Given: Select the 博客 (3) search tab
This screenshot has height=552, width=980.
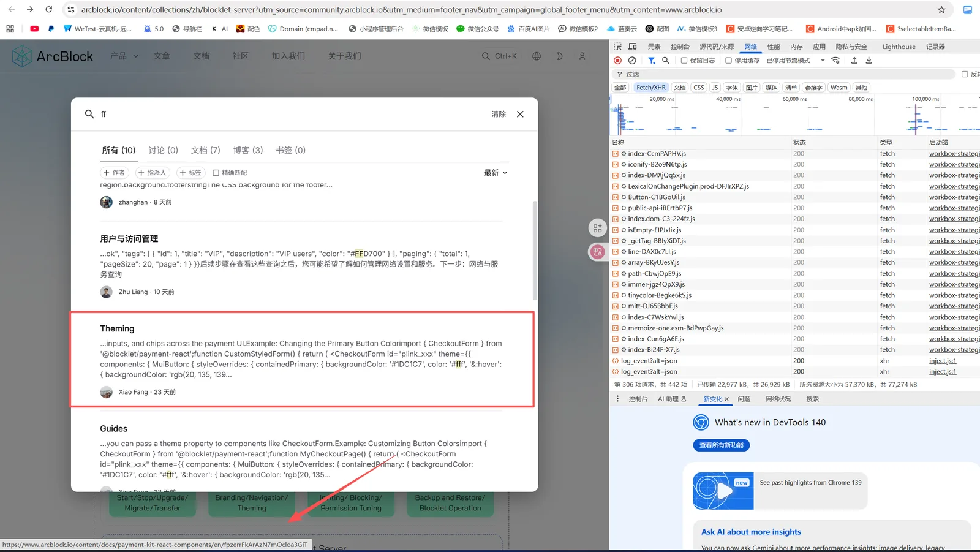Looking at the screenshot, I should click(x=248, y=150).
